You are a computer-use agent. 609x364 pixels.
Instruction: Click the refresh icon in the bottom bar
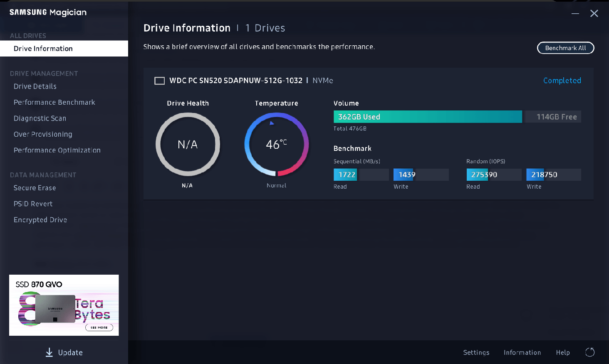590,352
